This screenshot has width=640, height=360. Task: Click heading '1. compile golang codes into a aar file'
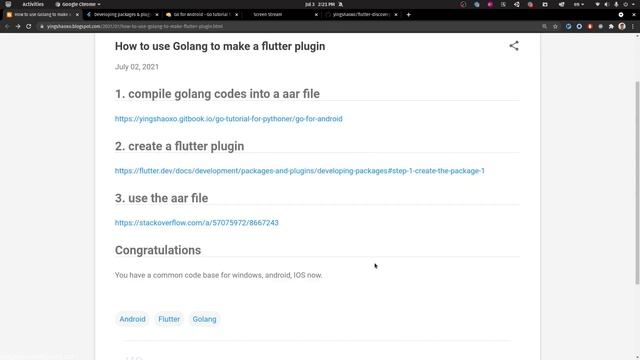(217, 94)
